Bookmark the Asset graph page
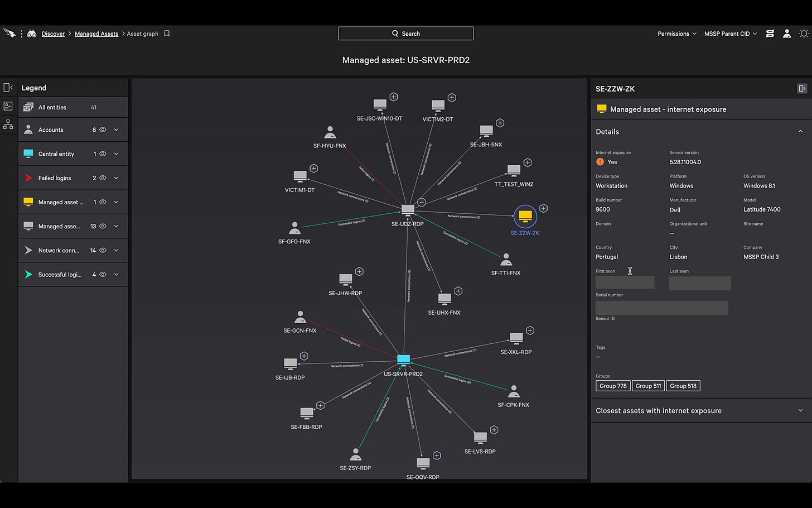Image resolution: width=812 pixels, height=508 pixels. [x=167, y=33]
